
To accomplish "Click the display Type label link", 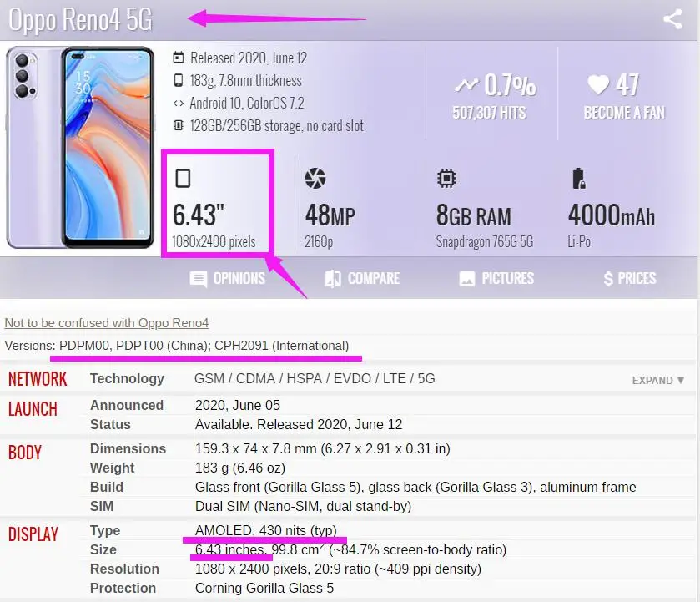I will coord(105,530).
